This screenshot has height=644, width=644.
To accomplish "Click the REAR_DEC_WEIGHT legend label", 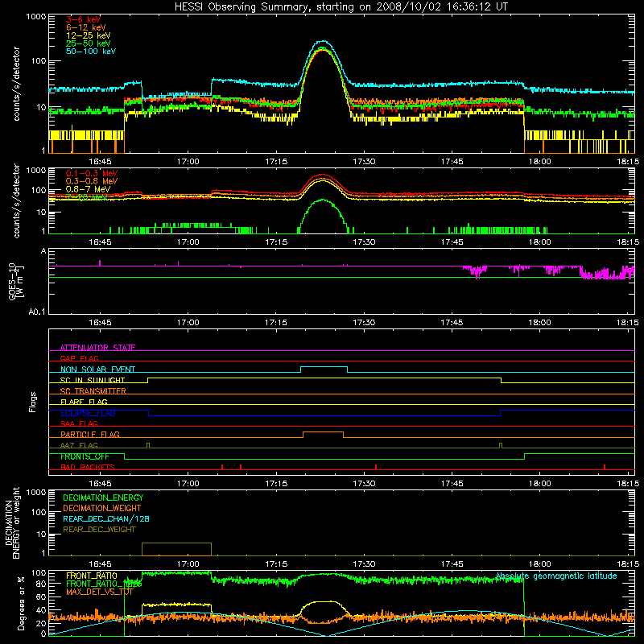I will [x=99, y=530].
